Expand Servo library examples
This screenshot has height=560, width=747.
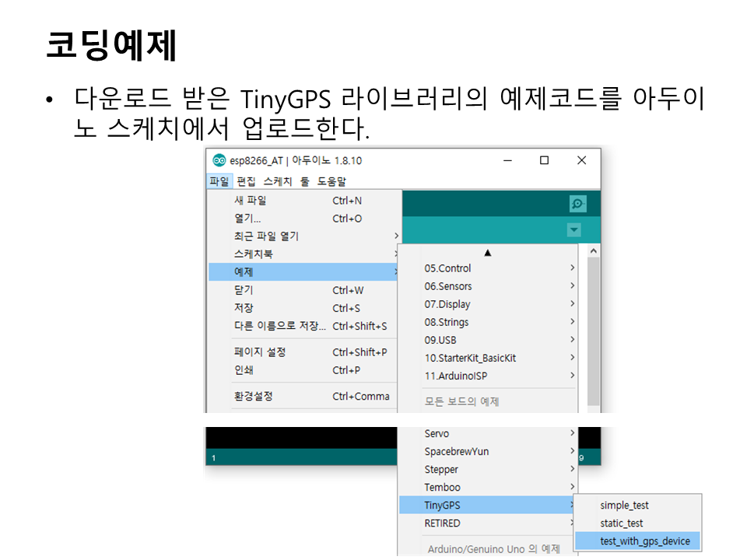pos(488,433)
